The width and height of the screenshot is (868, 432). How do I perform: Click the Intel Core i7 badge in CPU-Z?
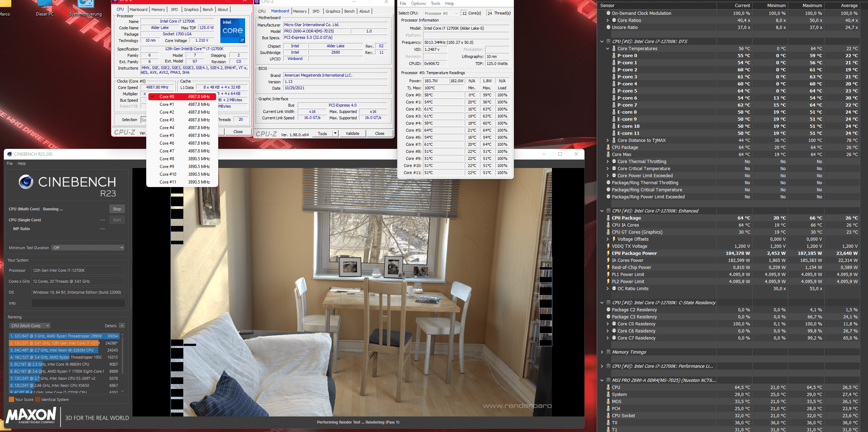coord(233,30)
